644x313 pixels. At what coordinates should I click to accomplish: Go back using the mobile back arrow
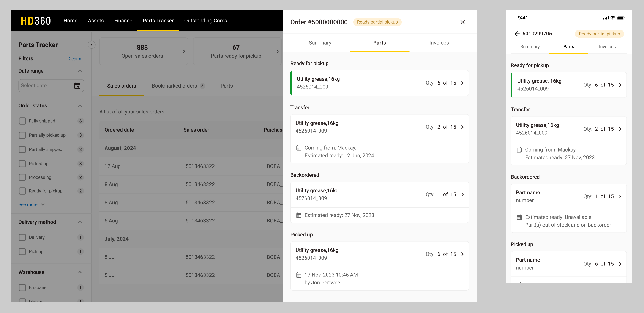[x=517, y=34]
